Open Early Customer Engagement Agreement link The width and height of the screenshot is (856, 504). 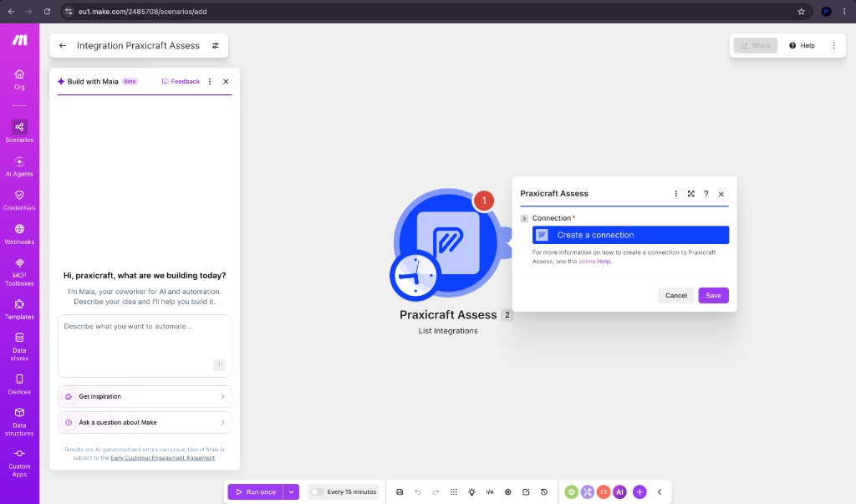163,457
